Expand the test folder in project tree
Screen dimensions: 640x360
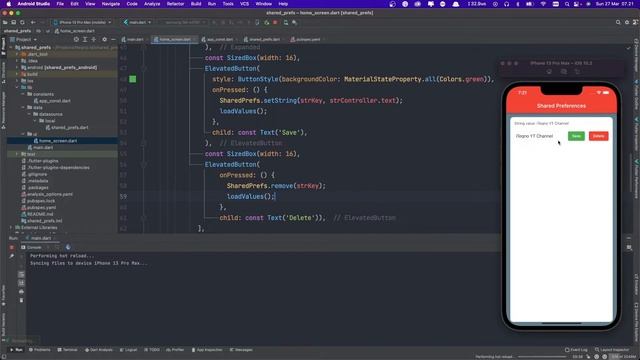click(17, 154)
